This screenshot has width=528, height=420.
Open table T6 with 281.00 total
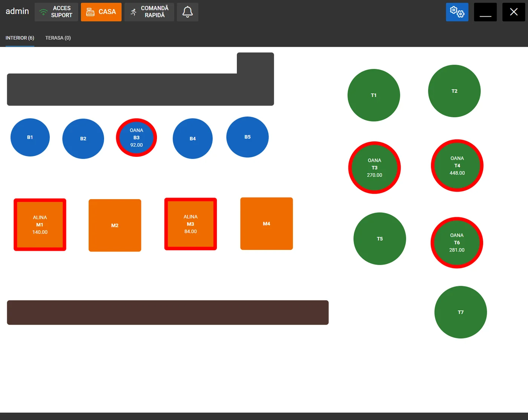pyautogui.click(x=457, y=242)
